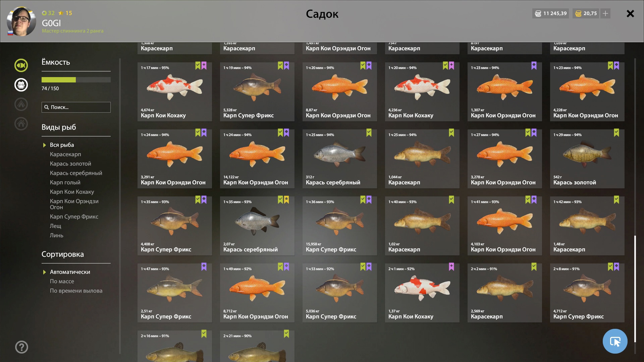Open the help question mark icon
The width and height of the screenshot is (644, 362).
point(21,347)
